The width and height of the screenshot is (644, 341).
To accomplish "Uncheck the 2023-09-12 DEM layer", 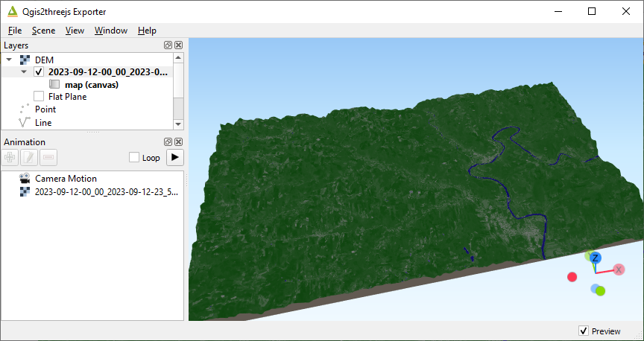I will [39, 72].
